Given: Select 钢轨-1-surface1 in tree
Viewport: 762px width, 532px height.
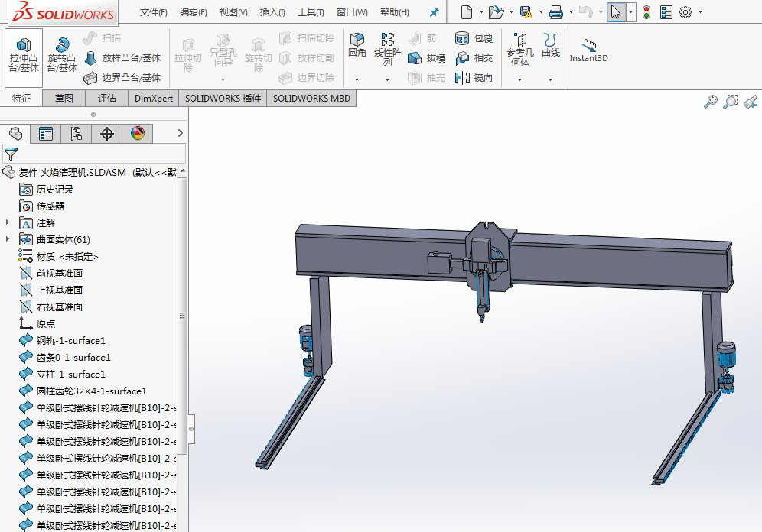Looking at the screenshot, I should pos(62,341).
